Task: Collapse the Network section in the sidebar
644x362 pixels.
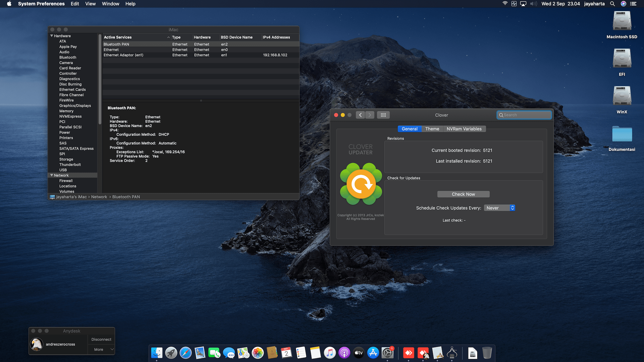Action: click(x=51, y=175)
